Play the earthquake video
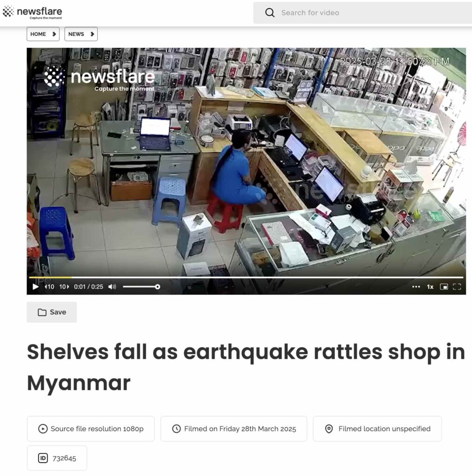The image size is (472, 476). (35, 286)
